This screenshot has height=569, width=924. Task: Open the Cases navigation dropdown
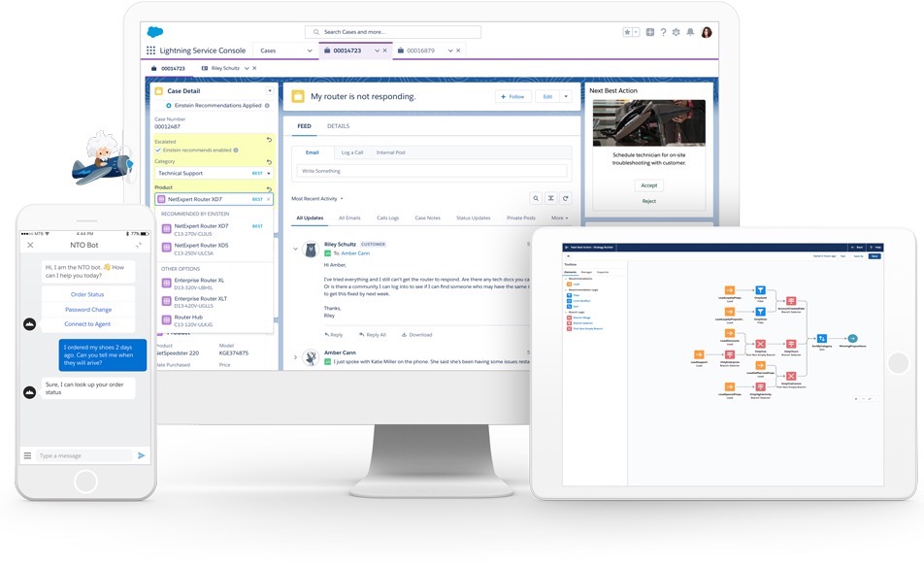tap(310, 50)
